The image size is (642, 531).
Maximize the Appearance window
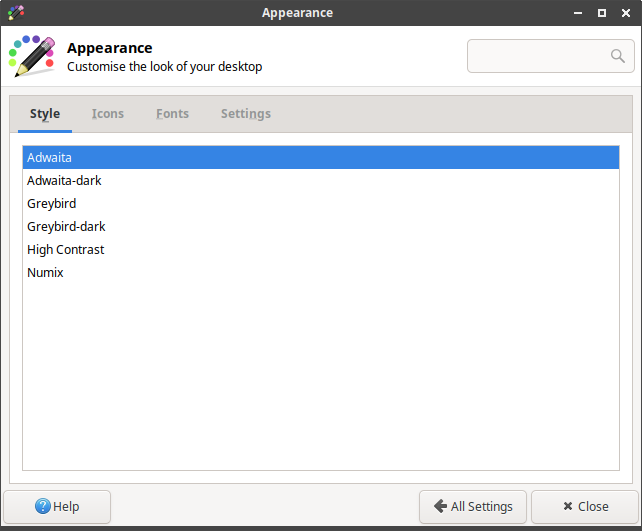coord(601,13)
